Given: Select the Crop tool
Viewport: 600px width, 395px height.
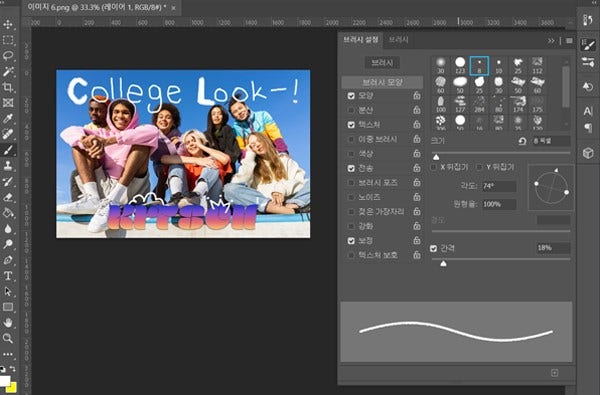Looking at the screenshot, I should (x=8, y=87).
